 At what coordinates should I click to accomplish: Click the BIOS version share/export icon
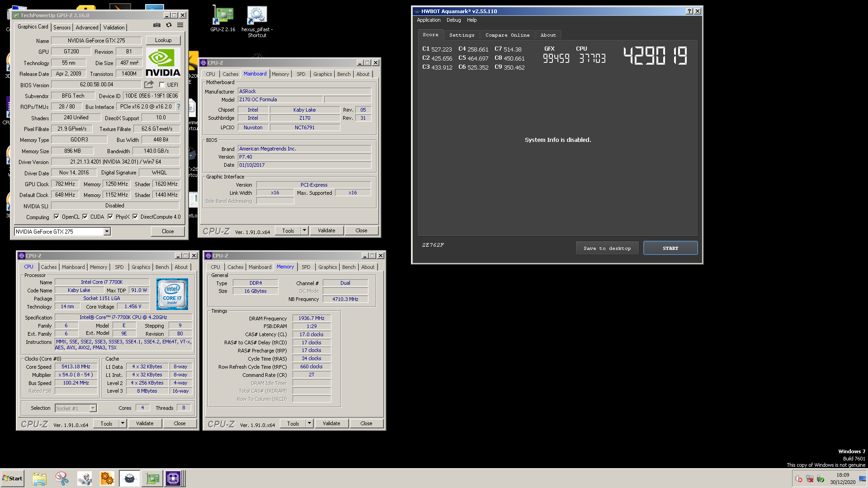(x=149, y=84)
